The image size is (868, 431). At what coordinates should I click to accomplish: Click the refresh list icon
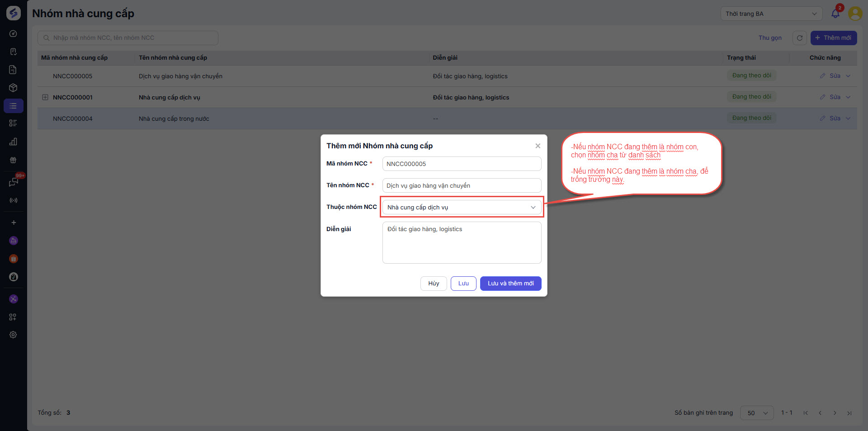click(799, 38)
